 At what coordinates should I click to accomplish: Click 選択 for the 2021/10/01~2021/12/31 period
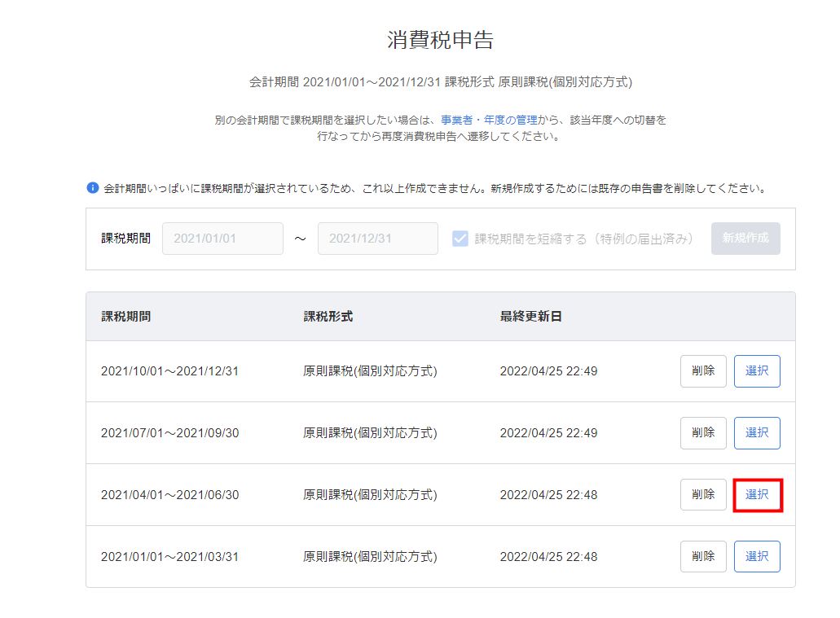756,370
